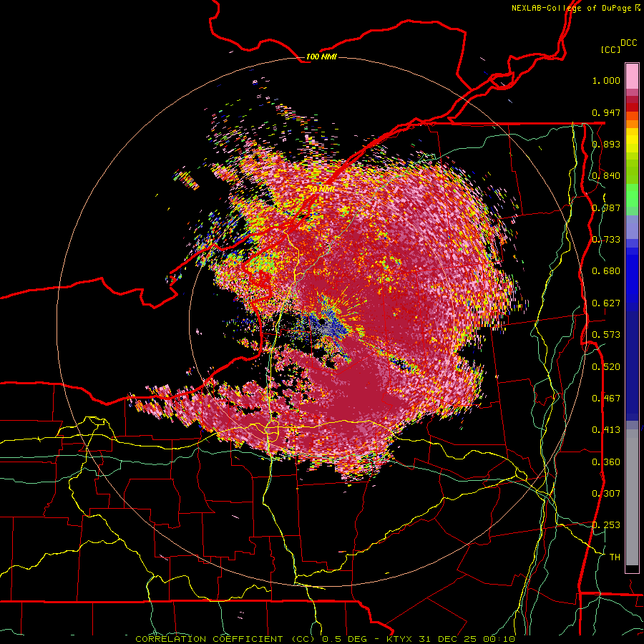The height and width of the screenshot is (644, 644).
Task: Click the 50 NMI range ring label
Action: (321, 189)
